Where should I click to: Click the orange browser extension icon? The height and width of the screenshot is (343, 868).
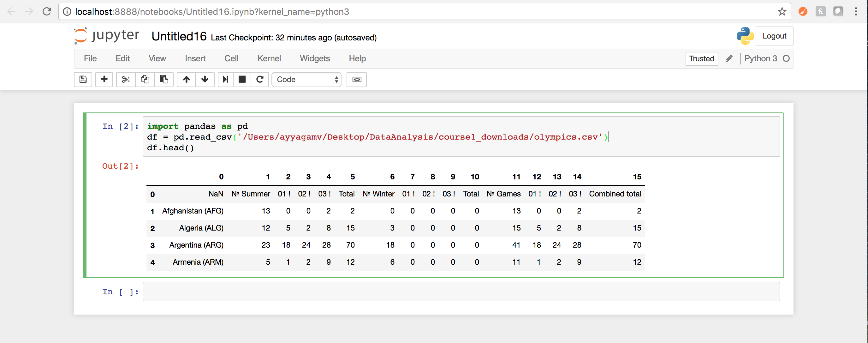pos(803,11)
